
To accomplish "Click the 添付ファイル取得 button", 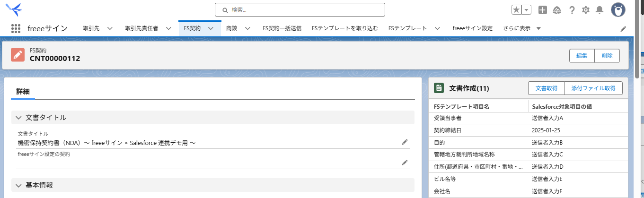I will click(593, 88).
